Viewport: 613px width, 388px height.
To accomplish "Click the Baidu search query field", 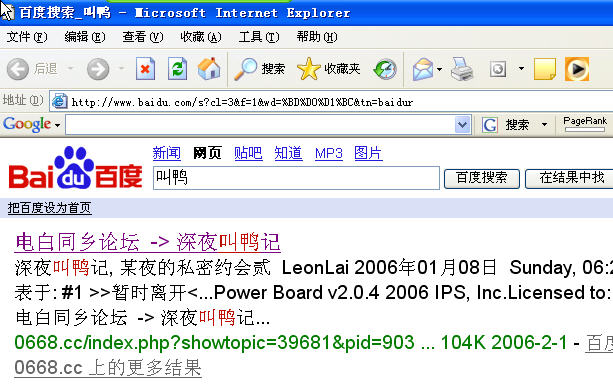I will (296, 178).
